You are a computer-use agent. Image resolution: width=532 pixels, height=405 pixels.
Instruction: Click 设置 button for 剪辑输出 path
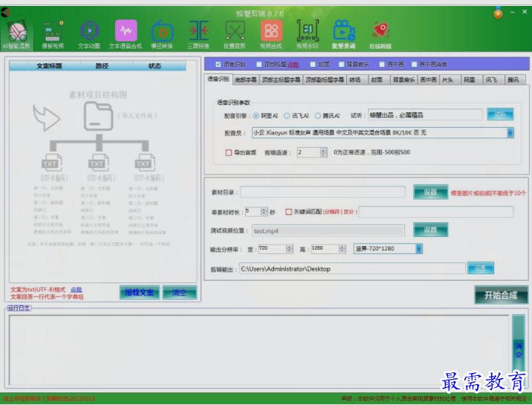pos(481,268)
